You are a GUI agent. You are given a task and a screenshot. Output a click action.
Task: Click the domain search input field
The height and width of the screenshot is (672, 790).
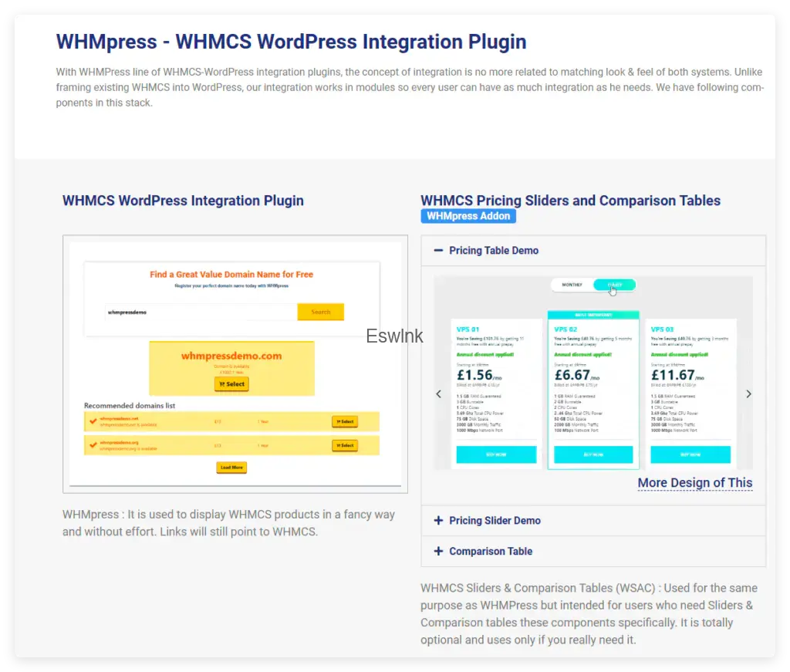[x=201, y=312]
